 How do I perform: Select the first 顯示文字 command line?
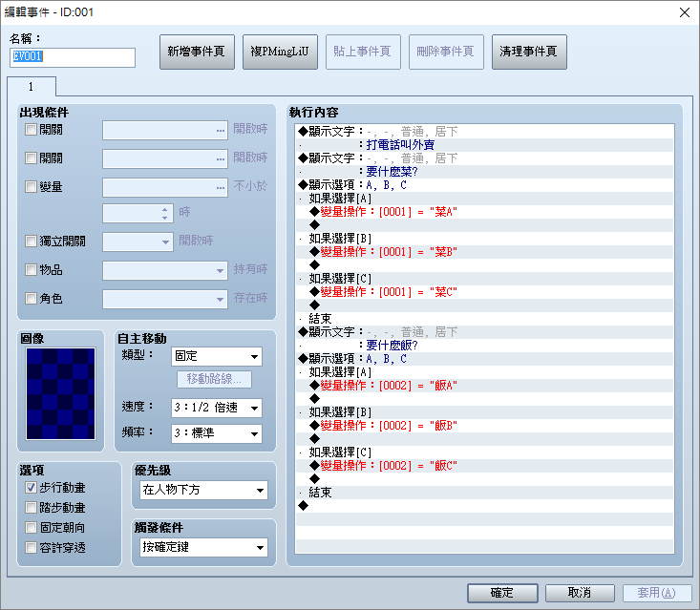pyautogui.click(x=484, y=132)
